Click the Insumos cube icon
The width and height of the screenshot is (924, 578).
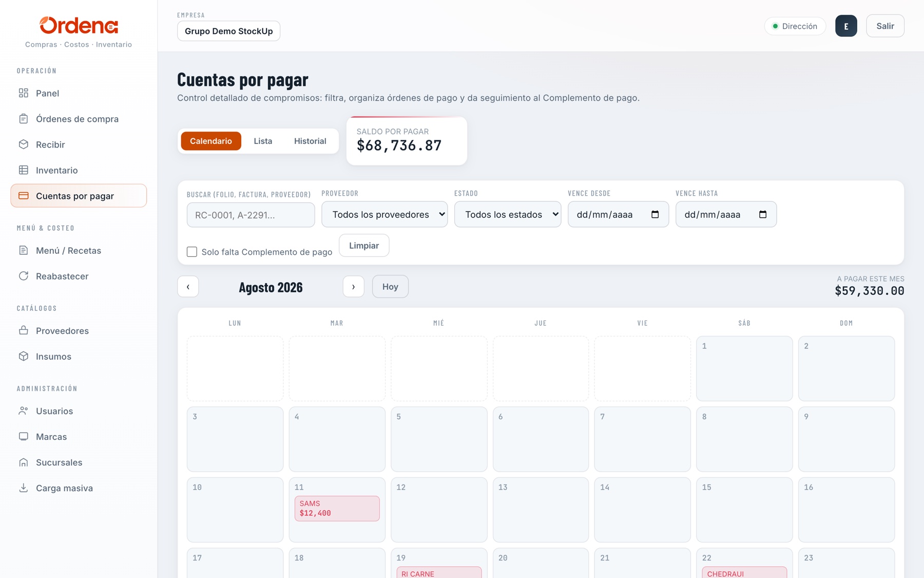[x=24, y=356]
